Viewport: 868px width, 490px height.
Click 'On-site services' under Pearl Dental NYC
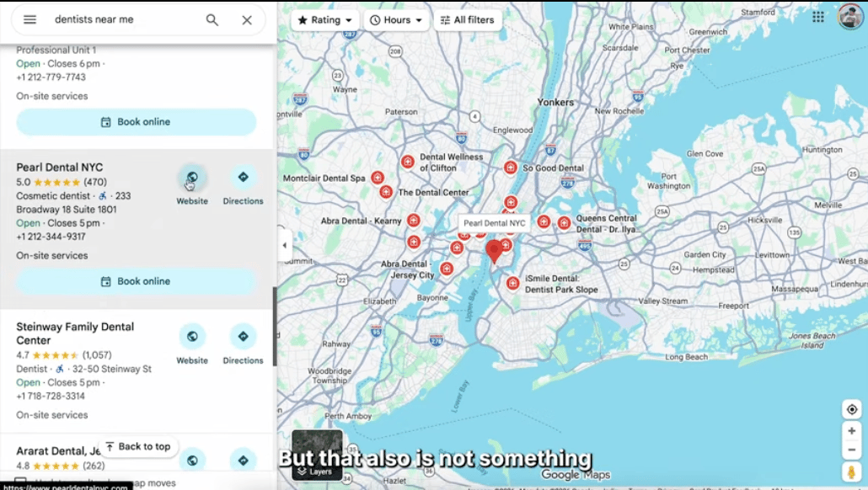[52, 255]
